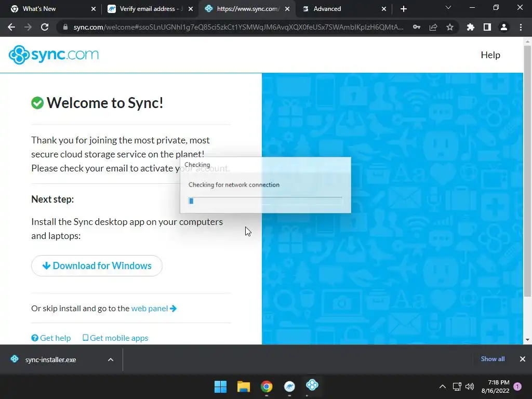Open the tab search chevron
The width and height of the screenshot is (532, 399).
click(x=448, y=7)
